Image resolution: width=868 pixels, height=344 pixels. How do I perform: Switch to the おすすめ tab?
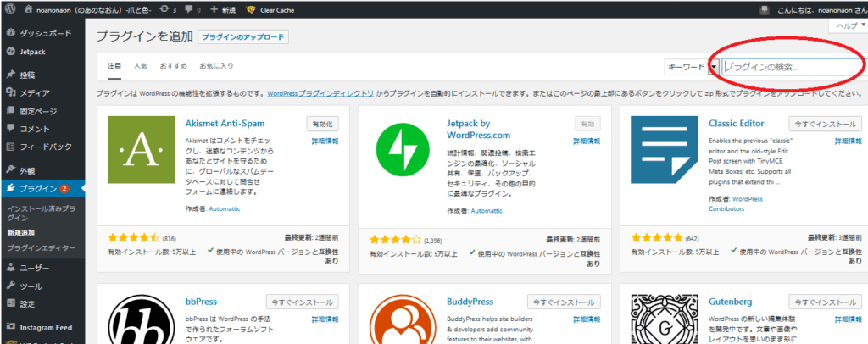pyautogui.click(x=173, y=65)
